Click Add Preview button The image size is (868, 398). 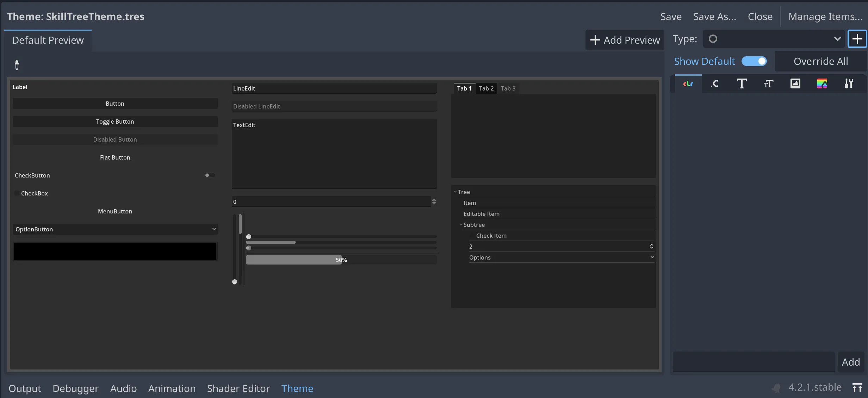[625, 40]
